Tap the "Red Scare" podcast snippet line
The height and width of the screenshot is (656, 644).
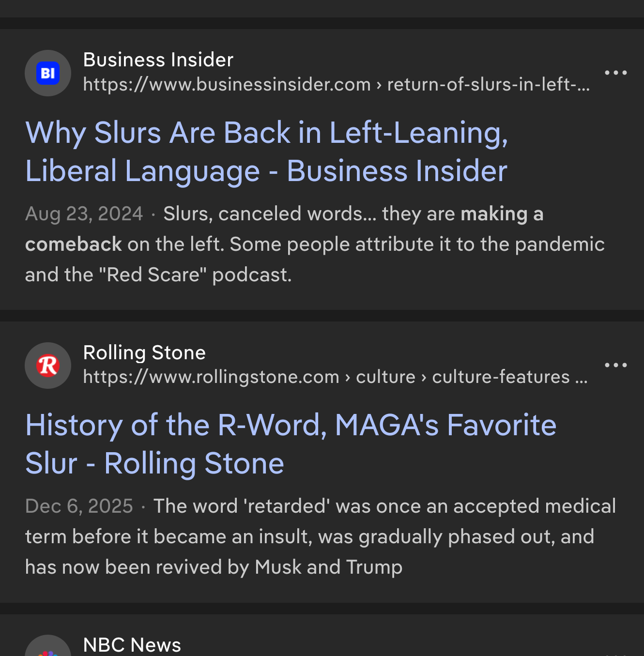[158, 275]
